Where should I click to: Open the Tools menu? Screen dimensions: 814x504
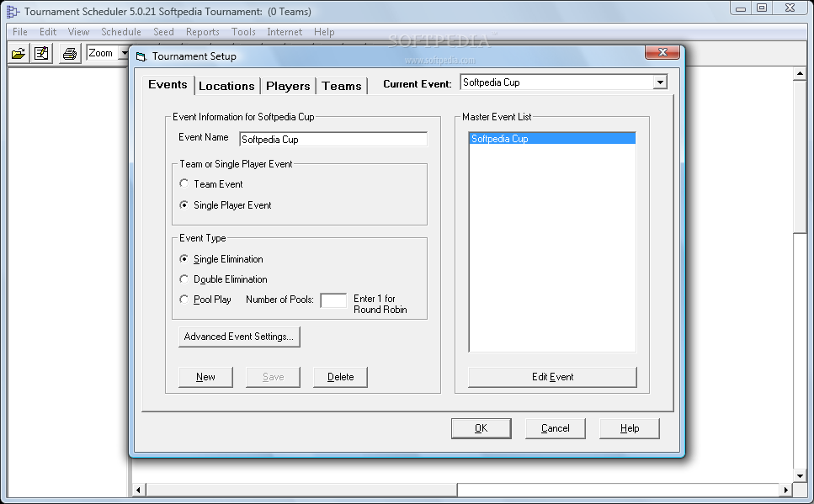(243, 32)
